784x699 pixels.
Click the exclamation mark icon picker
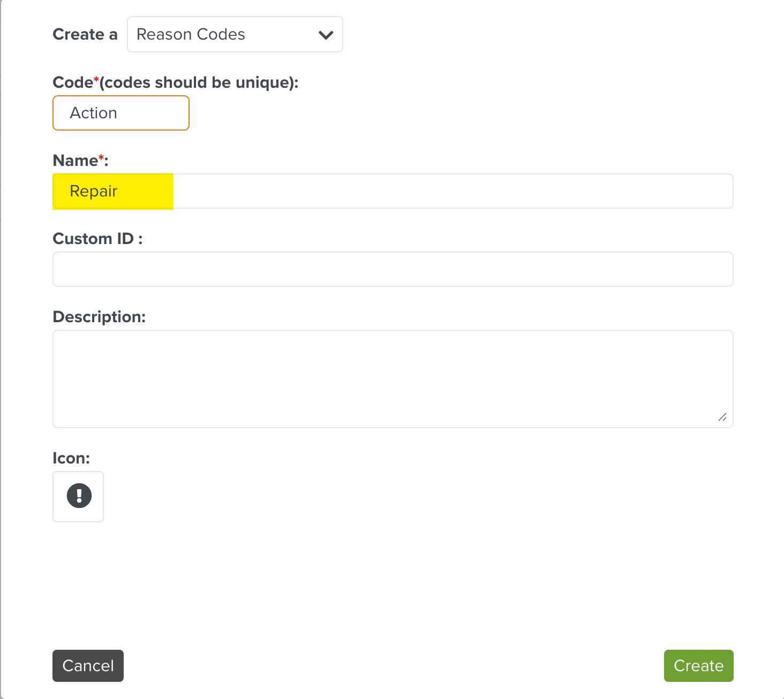[x=78, y=496]
